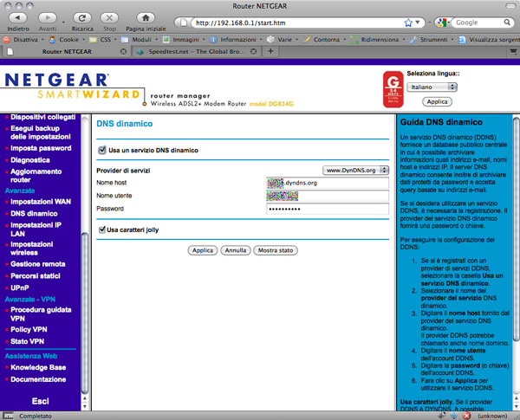Open a new tab with the plus icon

pyautogui.click(x=270, y=51)
